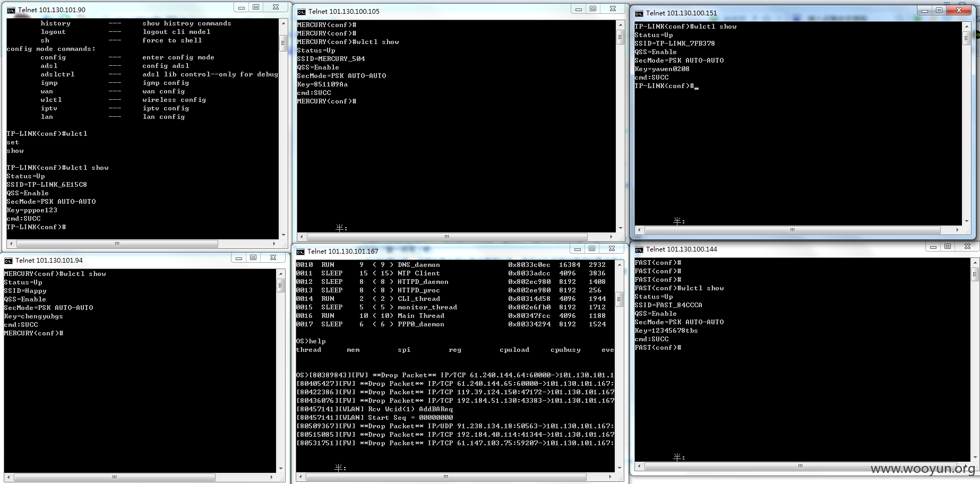Viewport: 980px width, 484px height.
Task: Open system menu icon of Telnet 101.130.100.105
Action: [x=301, y=12]
